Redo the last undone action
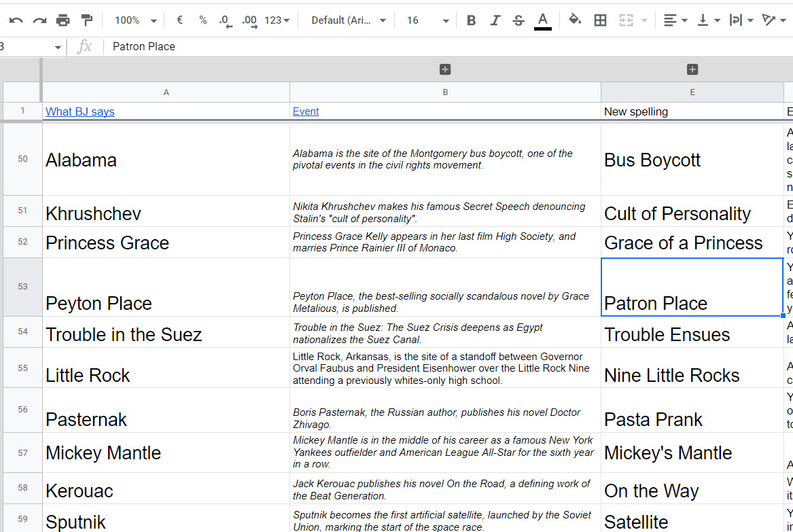Viewport: 793px width, 532px height. point(39,20)
